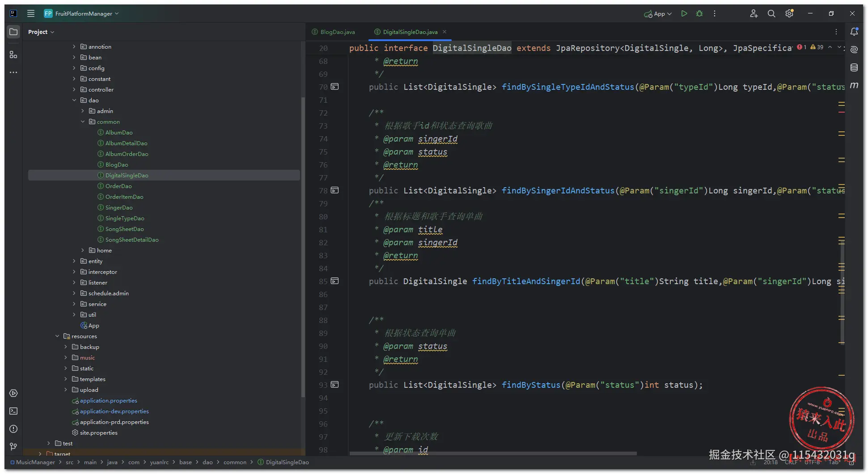Collapse the resources folder
868x474 pixels.
pos(57,336)
